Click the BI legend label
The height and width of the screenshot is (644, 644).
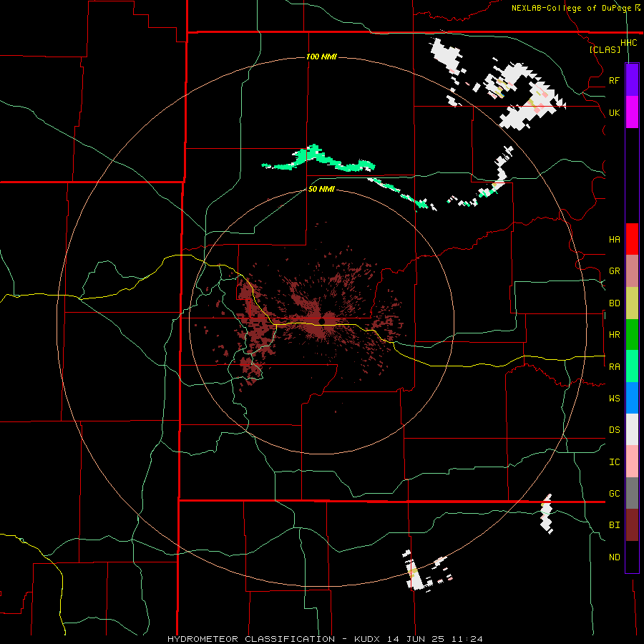pos(614,525)
